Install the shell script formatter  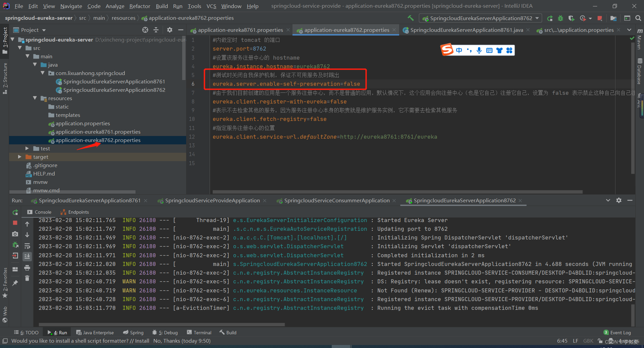142,341
